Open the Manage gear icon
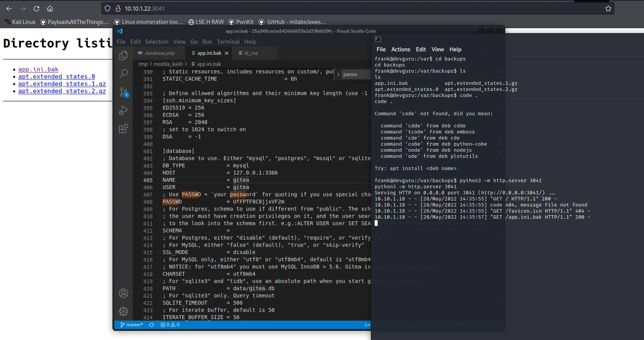Screen dimensions: 644x340 coord(123,311)
